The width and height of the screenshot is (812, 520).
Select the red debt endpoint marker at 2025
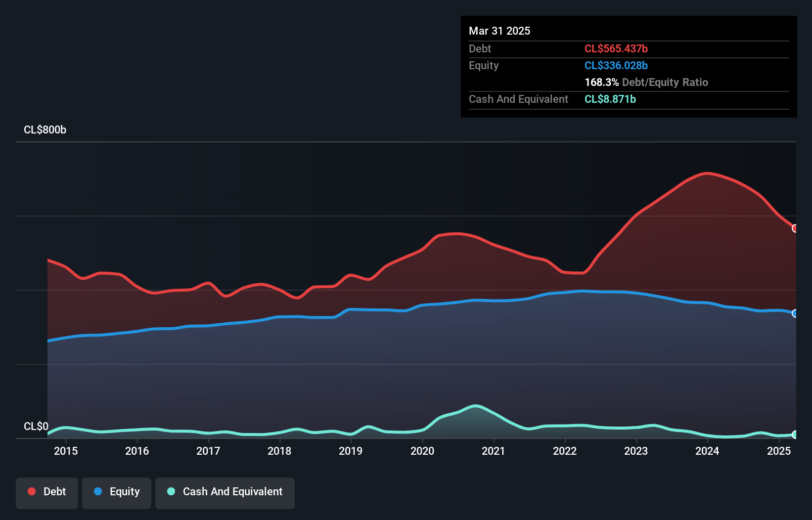[x=795, y=228]
